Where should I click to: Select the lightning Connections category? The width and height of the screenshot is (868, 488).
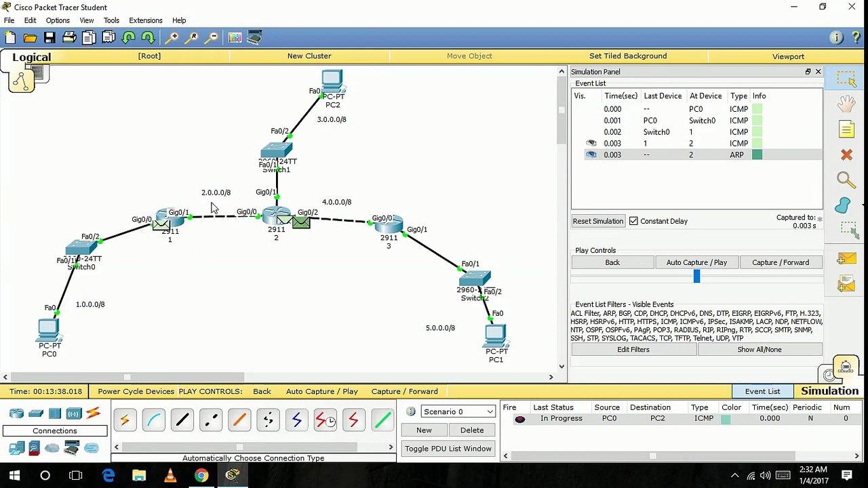pyautogui.click(x=93, y=413)
